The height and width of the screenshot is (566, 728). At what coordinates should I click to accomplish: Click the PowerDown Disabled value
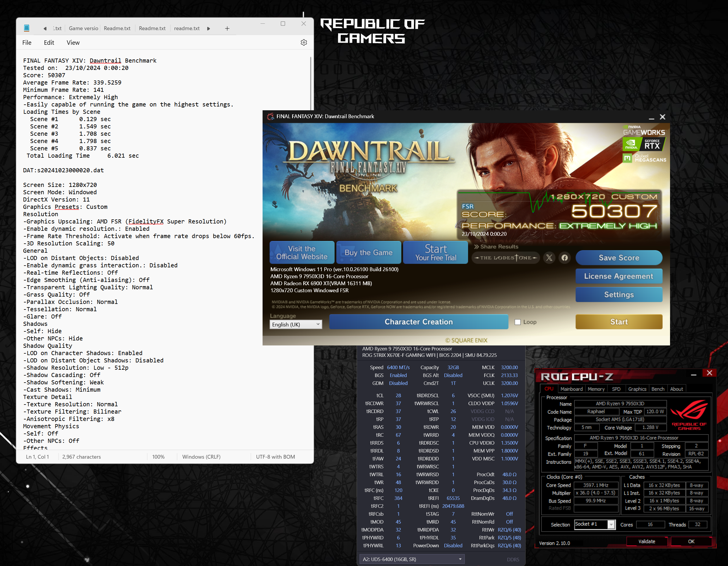[x=453, y=545]
